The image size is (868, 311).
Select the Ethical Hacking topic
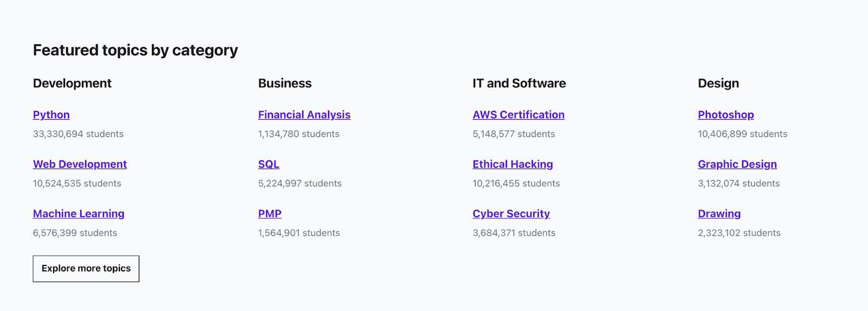click(x=513, y=164)
